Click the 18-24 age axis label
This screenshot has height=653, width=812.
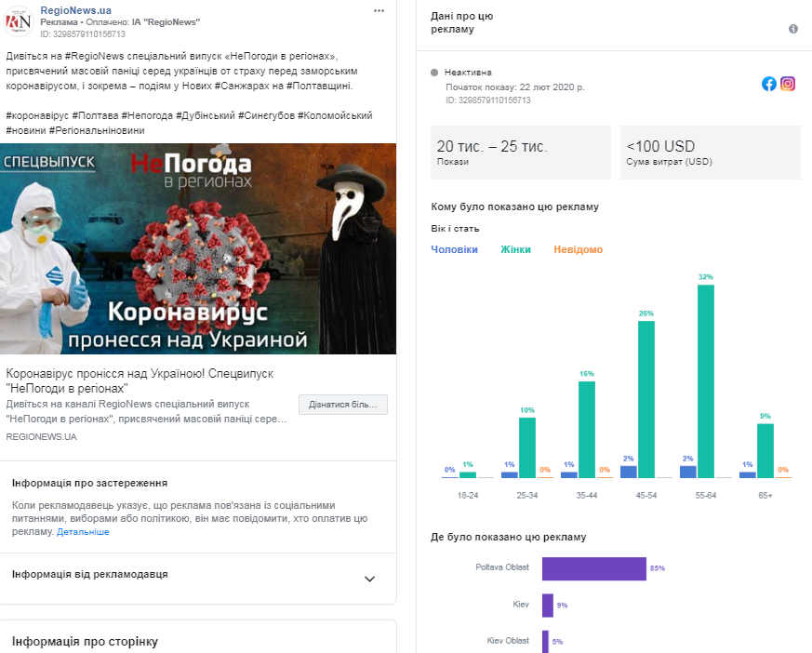point(468,496)
